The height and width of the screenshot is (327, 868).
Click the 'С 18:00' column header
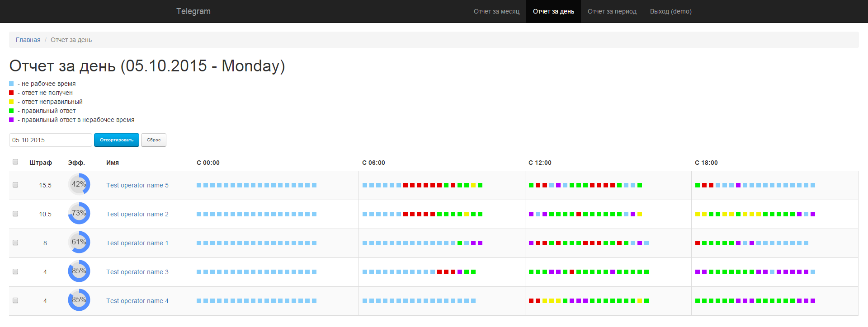pyautogui.click(x=706, y=163)
